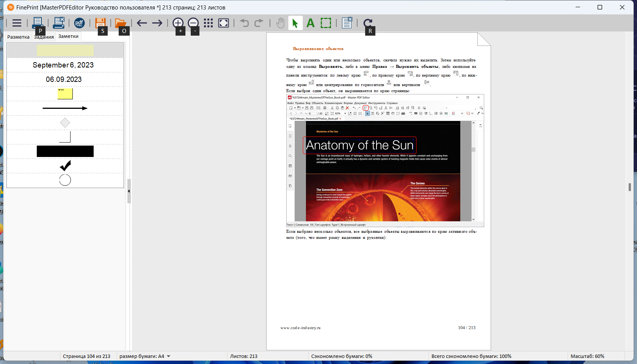This screenshot has height=364, width=637.
Task: Click the orange floppy disk Save icon
Action: click(100, 23)
